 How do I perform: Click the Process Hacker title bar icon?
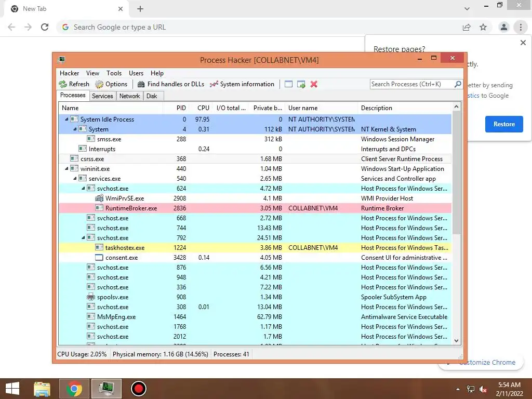61,60
